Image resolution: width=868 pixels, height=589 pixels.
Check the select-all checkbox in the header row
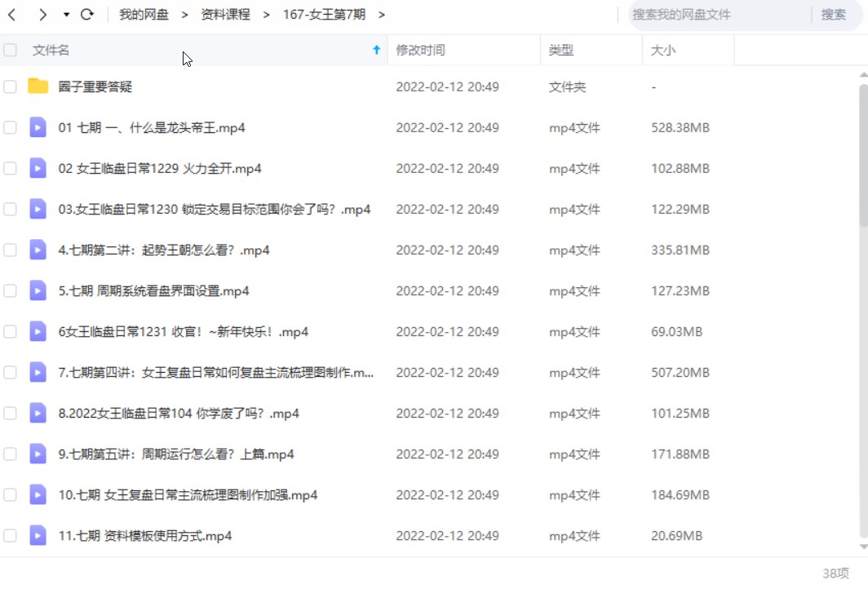10,50
